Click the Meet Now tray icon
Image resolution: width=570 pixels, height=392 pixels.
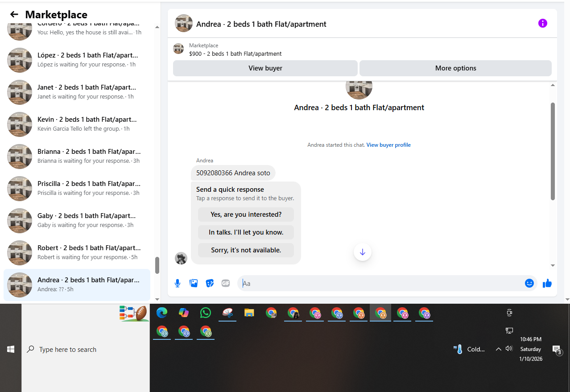[509, 313]
